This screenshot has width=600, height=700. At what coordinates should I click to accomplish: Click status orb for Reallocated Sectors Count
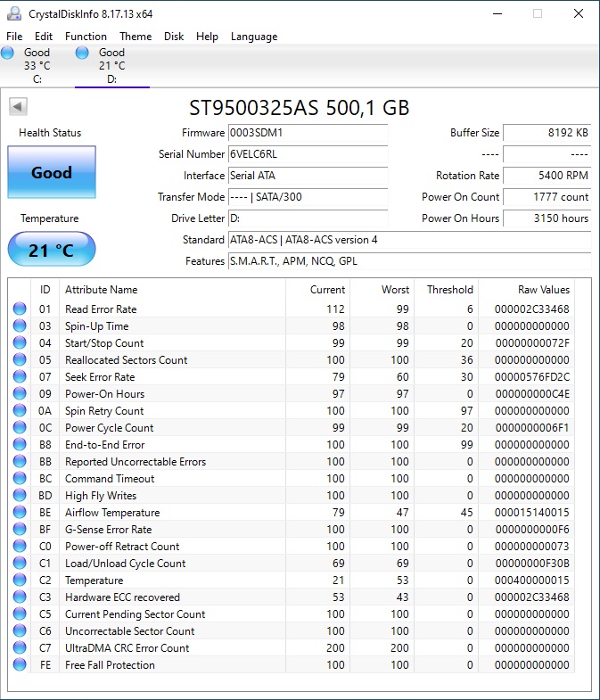click(x=20, y=359)
